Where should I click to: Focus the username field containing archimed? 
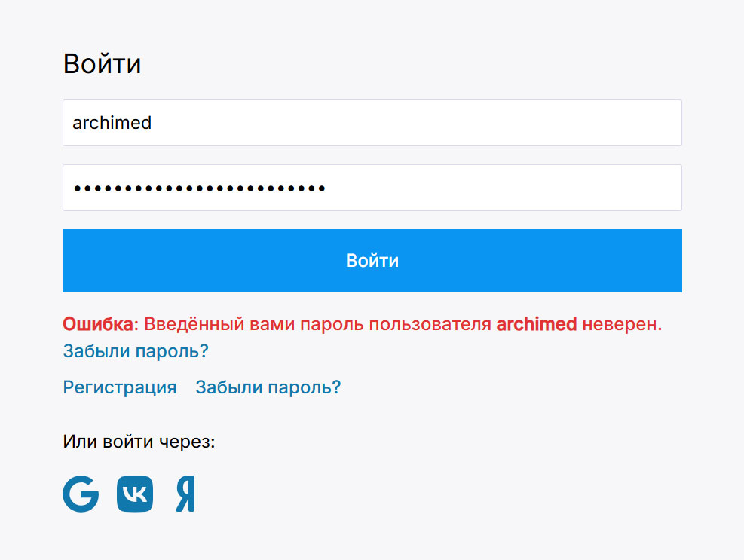click(x=372, y=123)
